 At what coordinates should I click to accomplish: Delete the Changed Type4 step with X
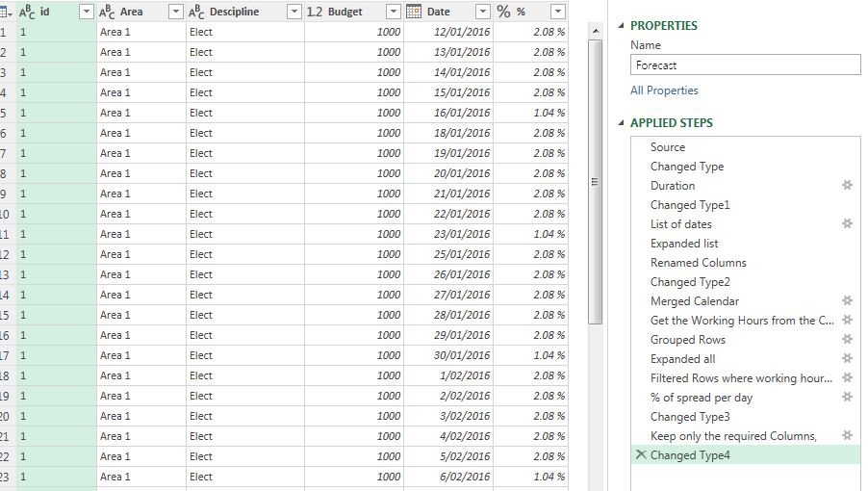coord(639,454)
